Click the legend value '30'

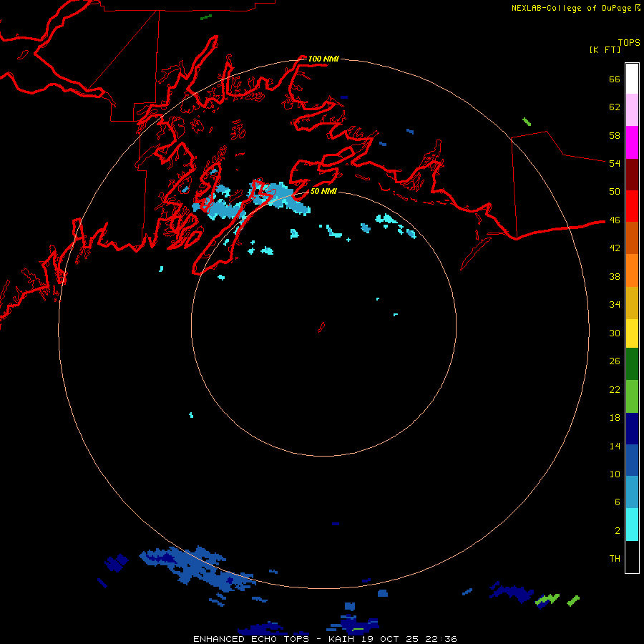[x=615, y=333]
